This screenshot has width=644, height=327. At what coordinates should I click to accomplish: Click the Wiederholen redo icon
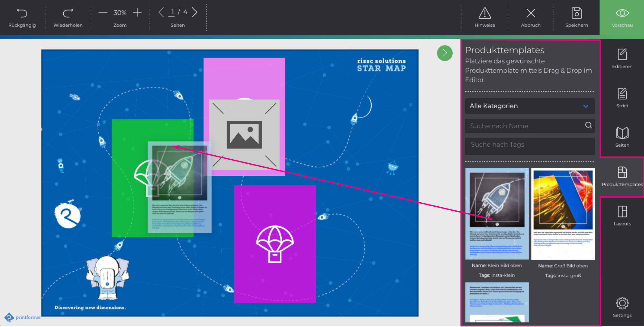coord(68,13)
